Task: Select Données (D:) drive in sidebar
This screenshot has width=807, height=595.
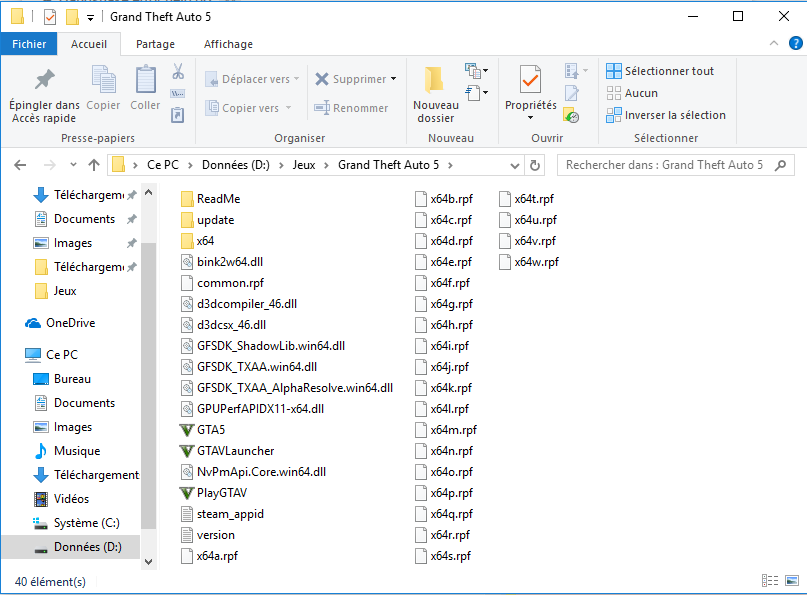Action: coord(71,547)
